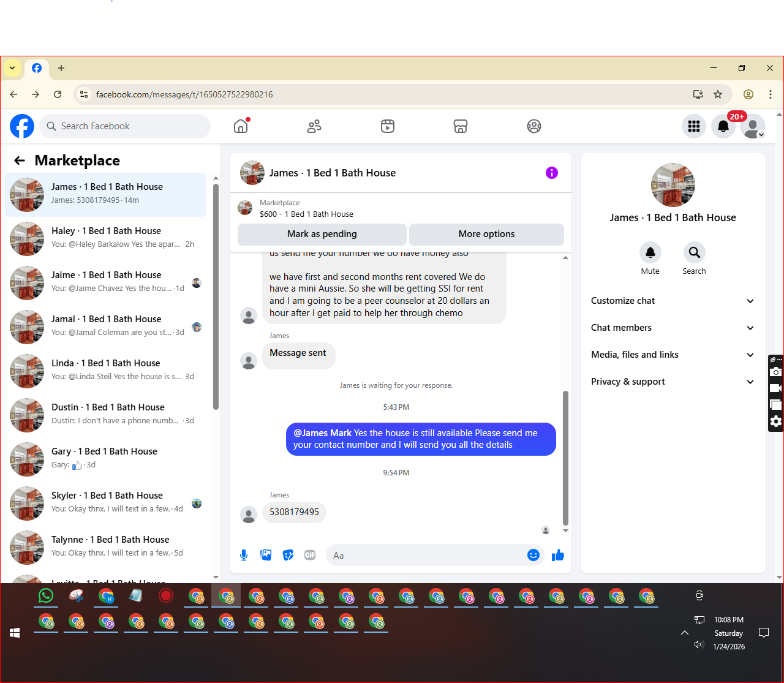Image resolution: width=784 pixels, height=683 pixels.
Task: Open the account profile avatar menu
Action: point(753,126)
